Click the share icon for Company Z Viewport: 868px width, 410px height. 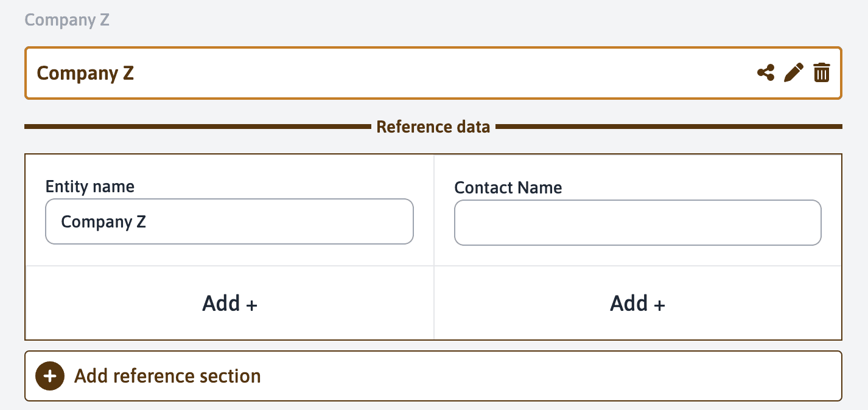766,73
